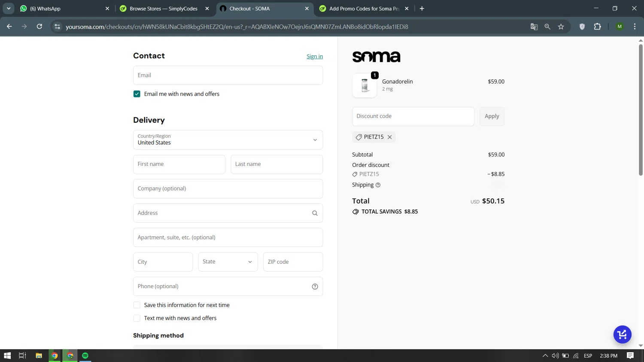Click the ZIP code field
The image size is (644, 362).
point(293,262)
